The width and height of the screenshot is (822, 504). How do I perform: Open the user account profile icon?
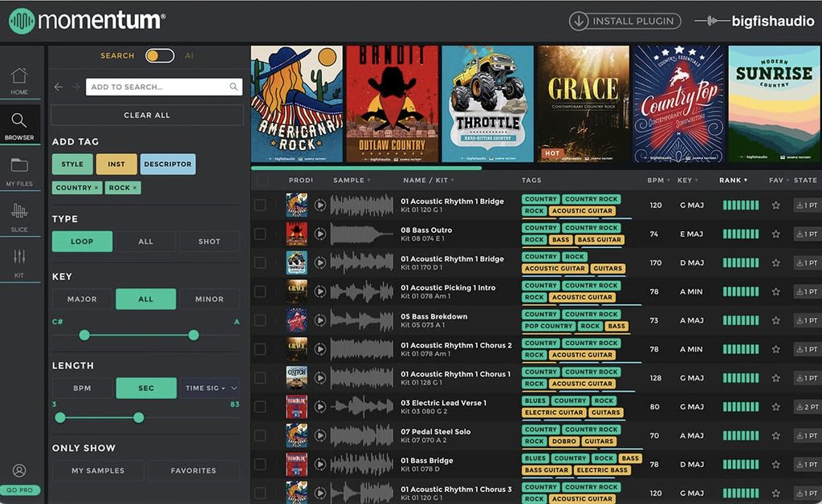point(19,470)
